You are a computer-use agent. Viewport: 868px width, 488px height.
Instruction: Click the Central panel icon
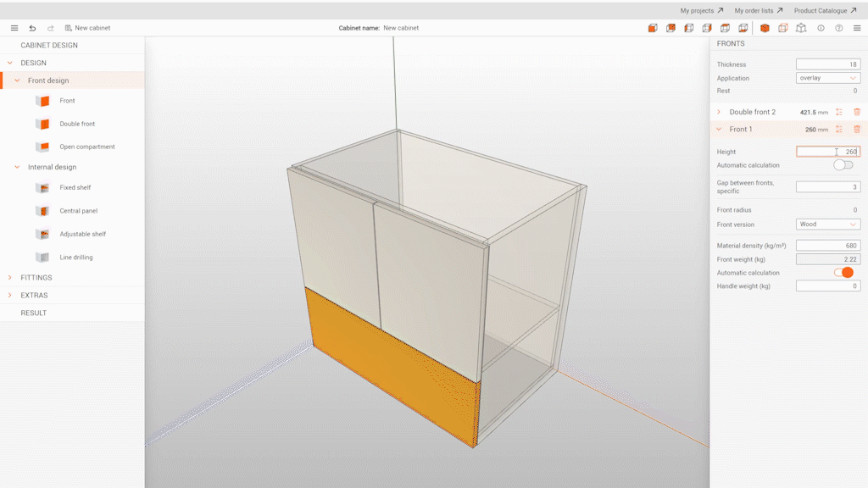(x=43, y=210)
